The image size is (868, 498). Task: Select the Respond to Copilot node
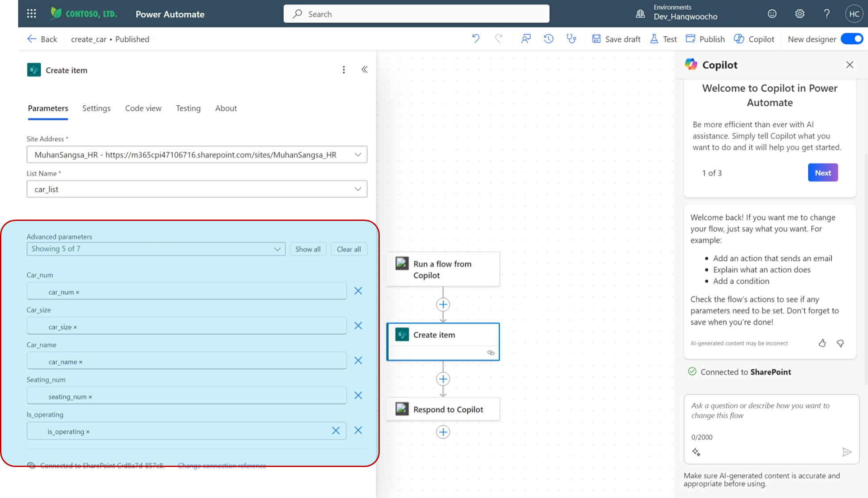[x=443, y=409]
